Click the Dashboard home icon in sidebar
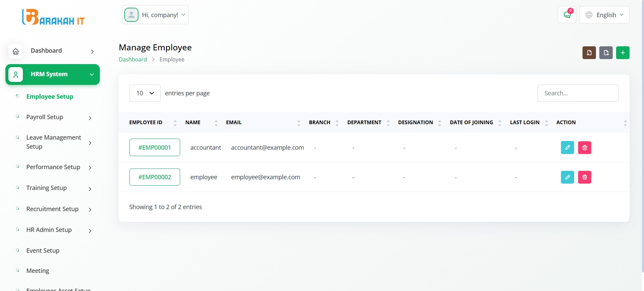This screenshot has width=644, height=291. pos(16,51)
